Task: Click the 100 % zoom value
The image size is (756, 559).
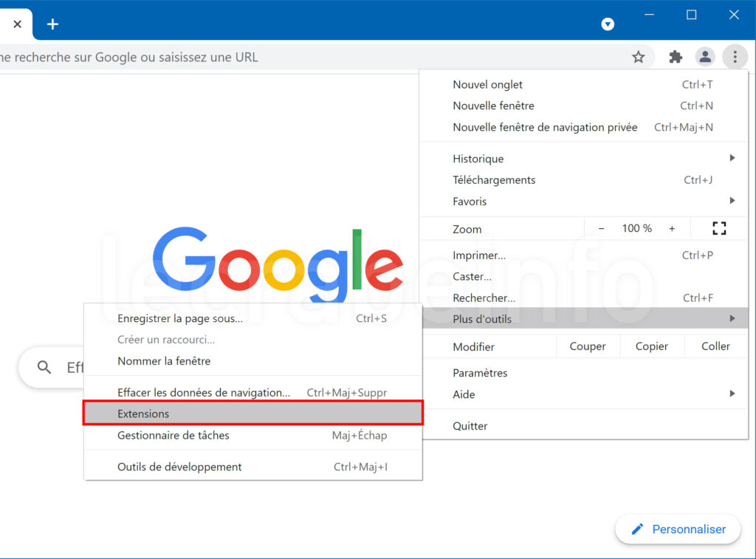Action: coord(636,229)
